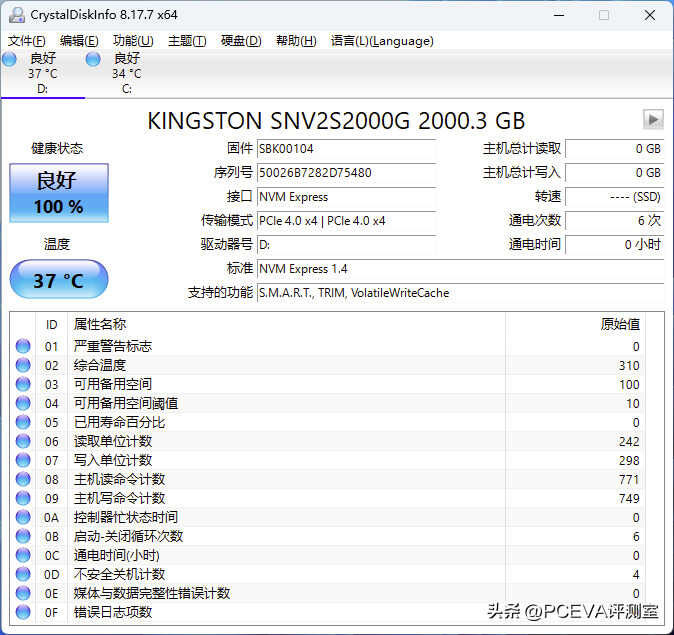
Task: Click the serial number field 50026B7282D75480
Action: click(x=346, y=173)
